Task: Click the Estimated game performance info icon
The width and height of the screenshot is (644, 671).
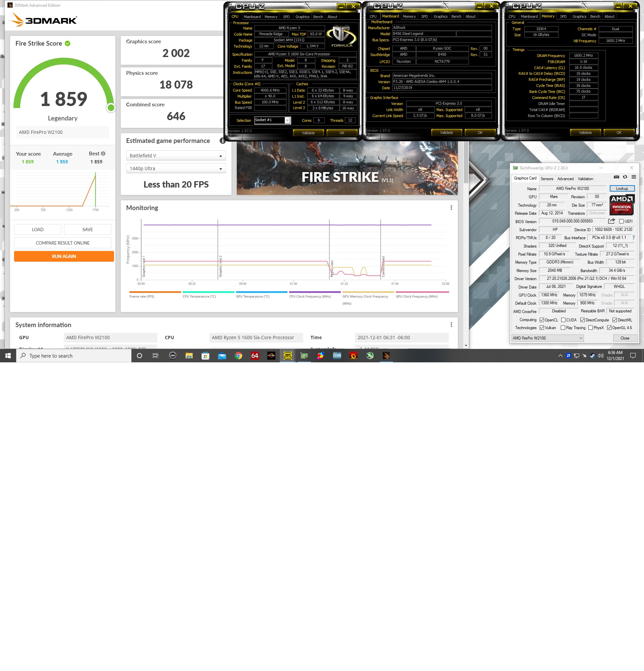Action: (222, 141)
